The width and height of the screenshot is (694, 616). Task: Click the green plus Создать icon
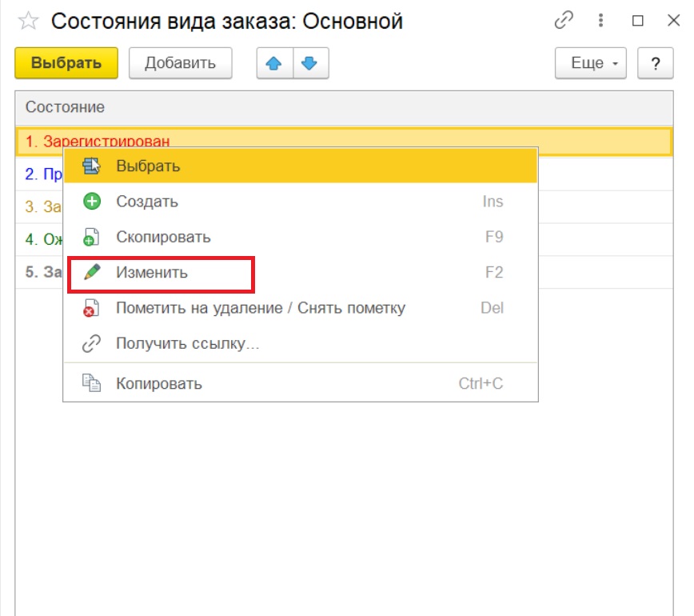coord(92,202)
